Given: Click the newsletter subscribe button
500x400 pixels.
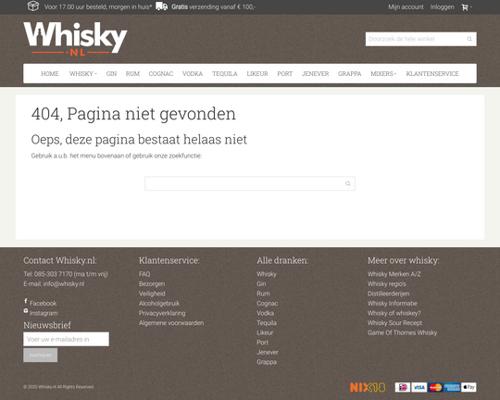Looking at the screenshot, I should (40, 355).
